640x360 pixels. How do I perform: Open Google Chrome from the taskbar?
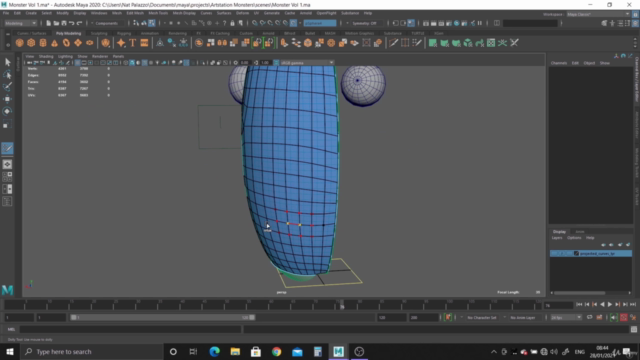[x=276, y=351]
